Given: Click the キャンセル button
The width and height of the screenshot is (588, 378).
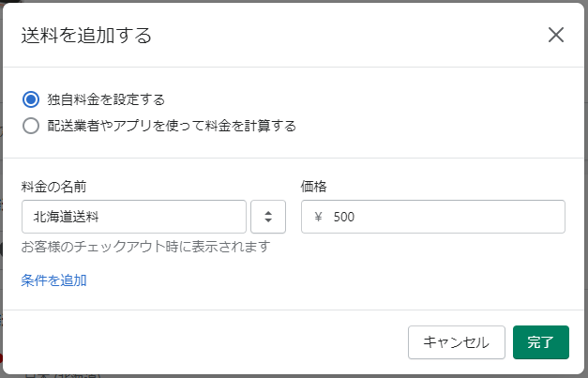Looking at the screenshot, I should tap(457, 342).
